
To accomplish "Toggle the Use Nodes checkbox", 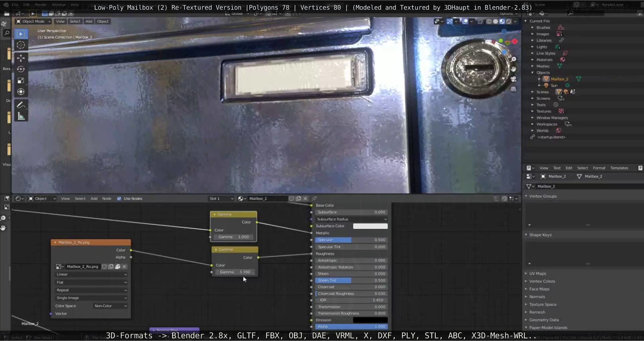I will (x=119, y=199).
